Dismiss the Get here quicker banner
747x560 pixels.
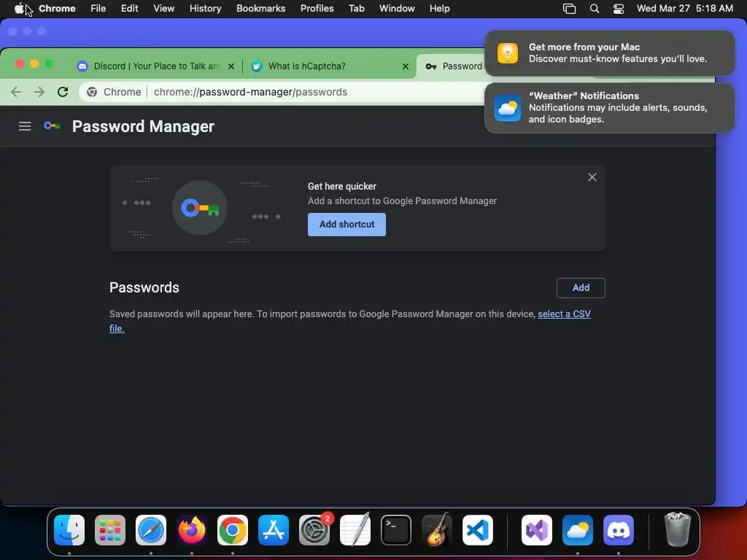pyautogui.click(x=592, y=177)
